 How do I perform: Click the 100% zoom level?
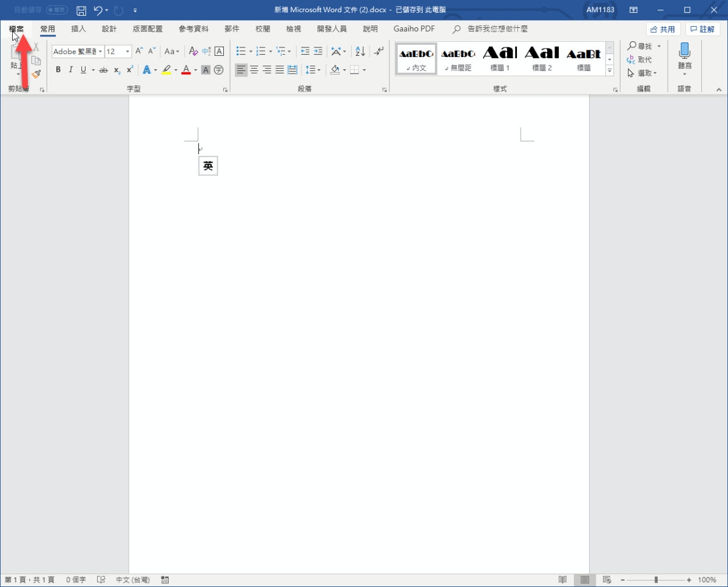(x=707, y=580)
